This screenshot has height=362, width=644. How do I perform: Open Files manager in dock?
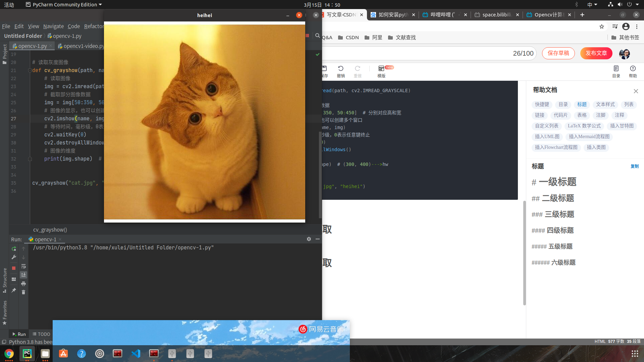[45, 354]
